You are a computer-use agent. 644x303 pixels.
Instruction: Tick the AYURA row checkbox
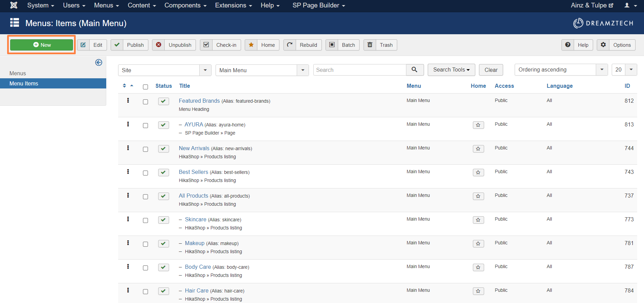pos(146,125)
